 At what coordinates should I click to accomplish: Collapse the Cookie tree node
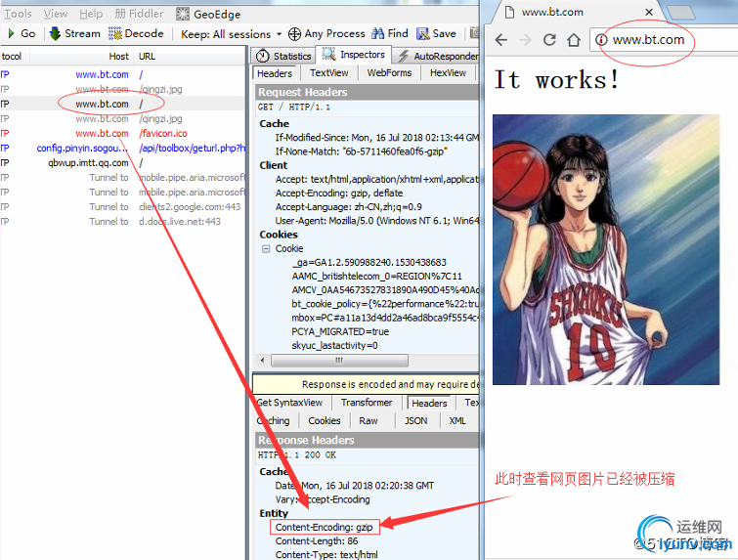266,248
